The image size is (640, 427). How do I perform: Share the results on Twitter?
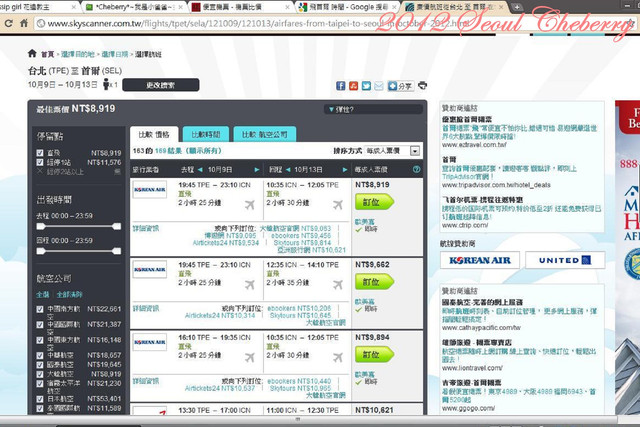pos(366,86)
